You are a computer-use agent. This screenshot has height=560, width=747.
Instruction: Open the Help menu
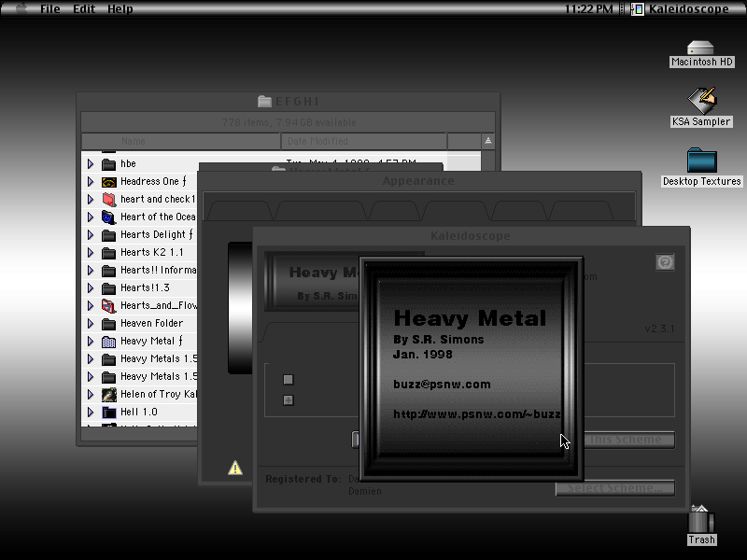pyautogui.click(x=120, y=8)
